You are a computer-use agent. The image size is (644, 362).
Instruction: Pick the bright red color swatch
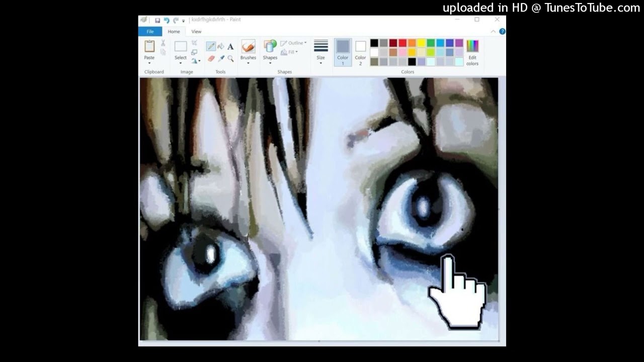click(x=403, y=43)
